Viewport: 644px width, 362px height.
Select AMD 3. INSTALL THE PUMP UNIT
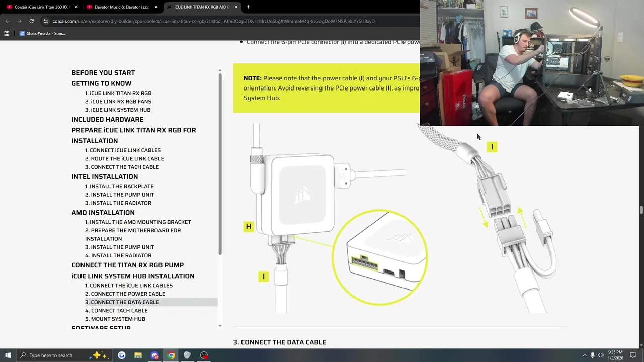120,247
